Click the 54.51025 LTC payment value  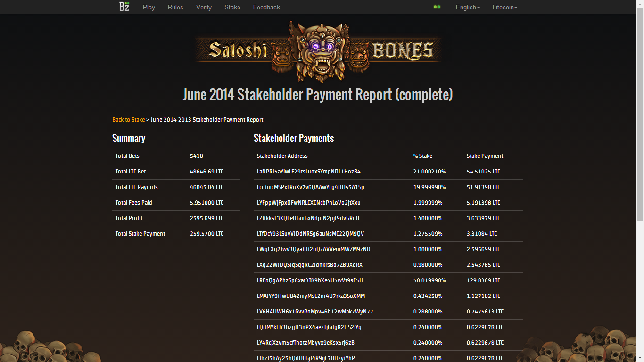pyautogui.click(x=484, y=172)
